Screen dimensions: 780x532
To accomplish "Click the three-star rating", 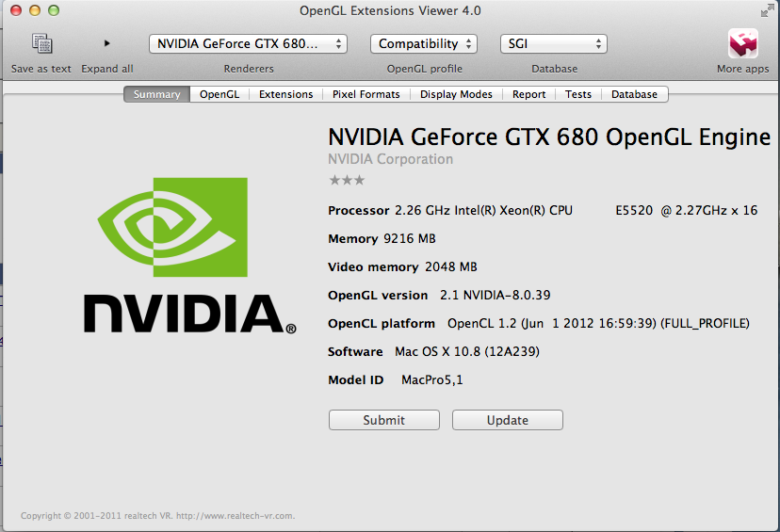I will (347, 180).
